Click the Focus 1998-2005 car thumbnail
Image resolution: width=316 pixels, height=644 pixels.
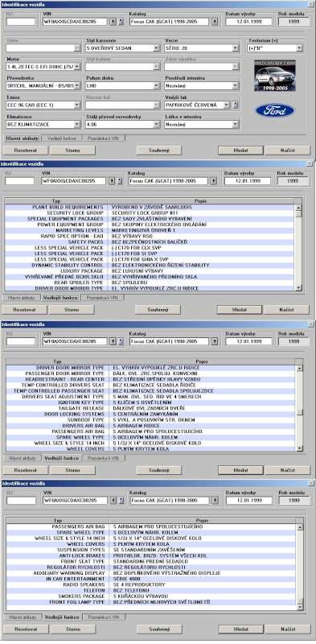click(x=274, y=76)
